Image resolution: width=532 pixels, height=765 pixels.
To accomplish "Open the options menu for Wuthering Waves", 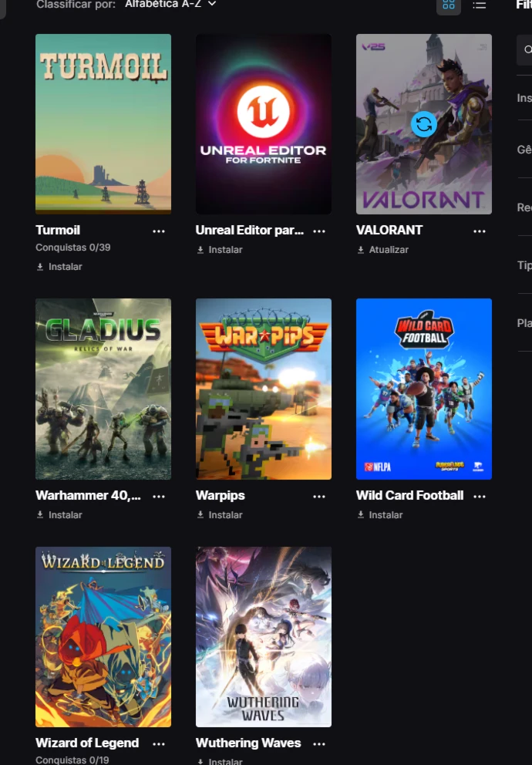I will tap(319, 744).
